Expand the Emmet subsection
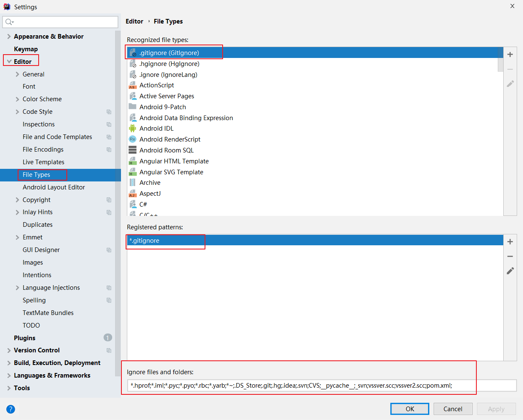The image size is (523, 420). [x=17, y=237]
